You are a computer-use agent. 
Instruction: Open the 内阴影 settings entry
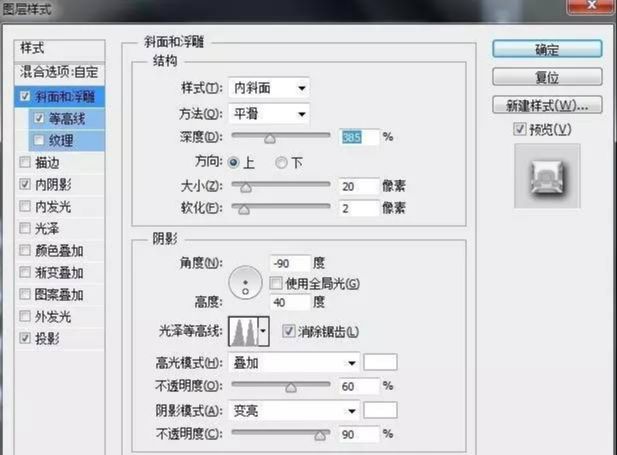pos(54,184)
